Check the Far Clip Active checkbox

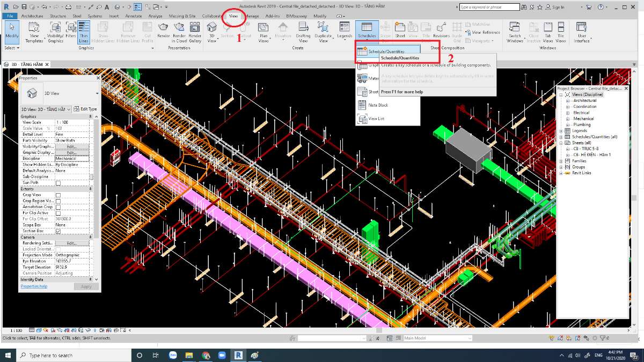[x=58, y=212]
